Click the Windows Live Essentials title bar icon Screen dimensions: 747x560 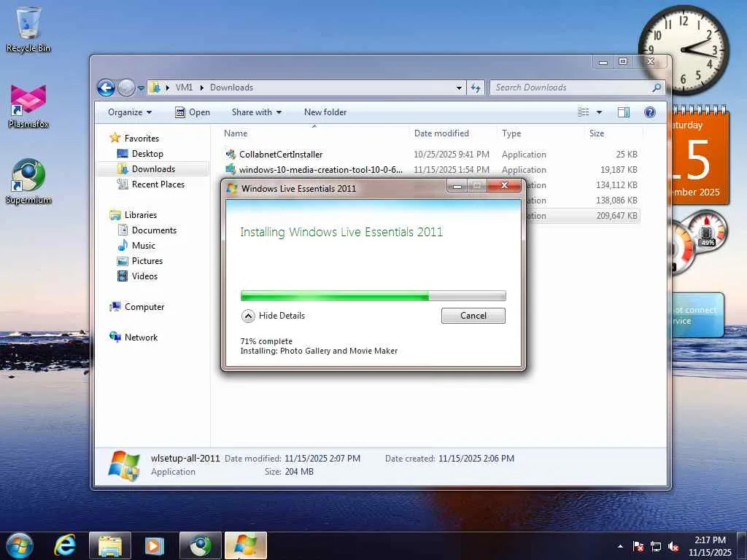(232, 188)
